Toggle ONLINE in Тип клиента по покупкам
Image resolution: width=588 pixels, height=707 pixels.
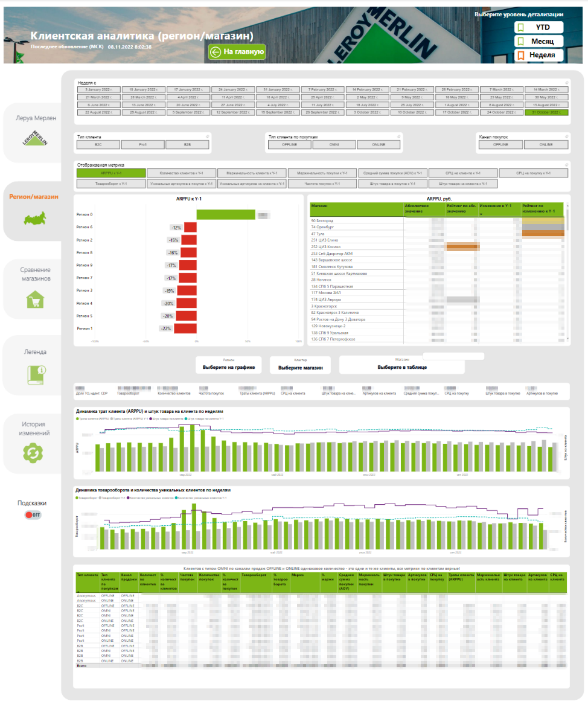point(379,145)
